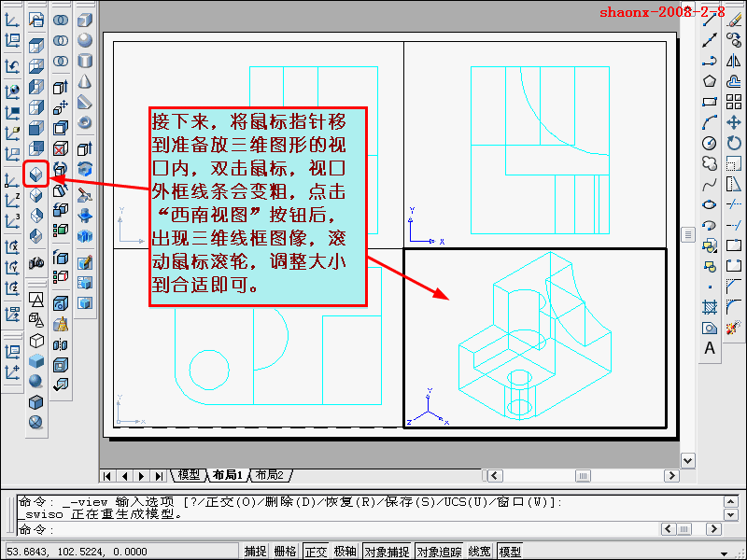
Task: Choose the Delete Faces icon with red X
Action: pos(60,149)
